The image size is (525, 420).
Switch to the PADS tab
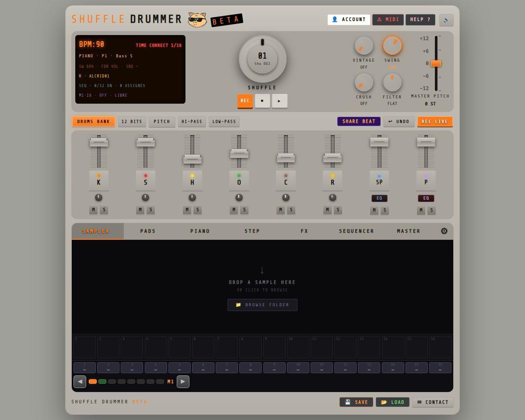click(148, 231)
